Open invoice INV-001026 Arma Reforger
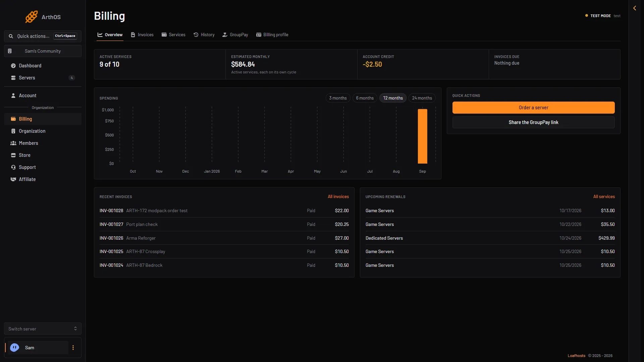Viewport: 644px width, 362px height. point(224,238)
